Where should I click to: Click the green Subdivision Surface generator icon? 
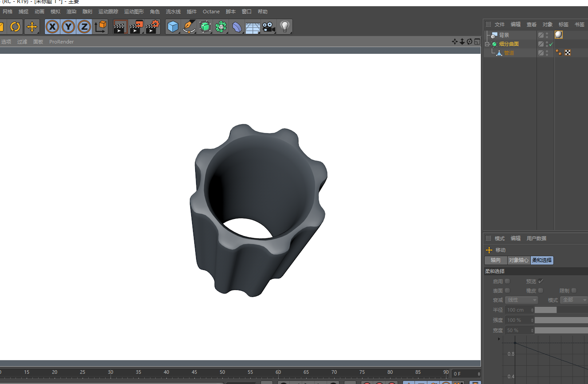coord(205,27)
